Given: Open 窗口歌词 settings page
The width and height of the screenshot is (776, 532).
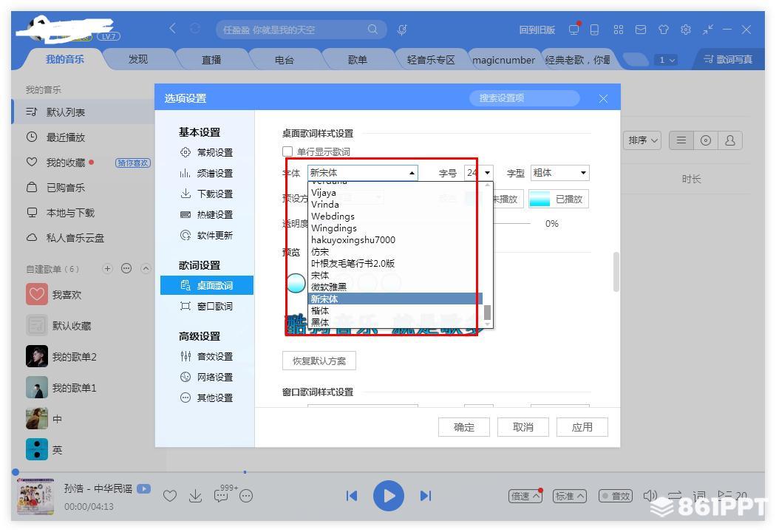Looking at the screenshot, I should click(x=206, y=307).
